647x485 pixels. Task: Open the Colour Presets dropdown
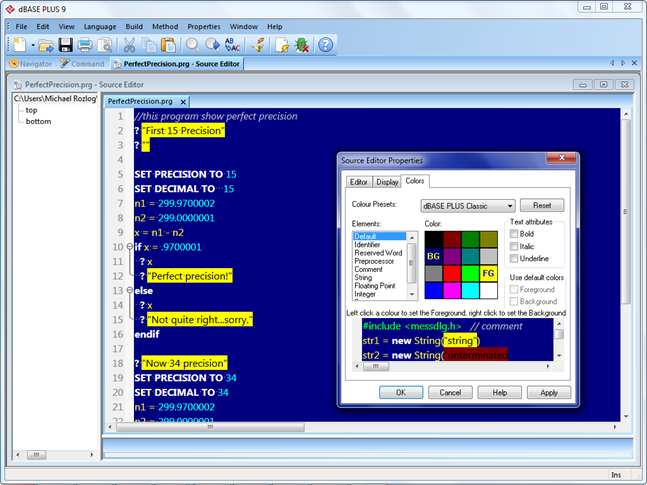click(x=510, y=205)
